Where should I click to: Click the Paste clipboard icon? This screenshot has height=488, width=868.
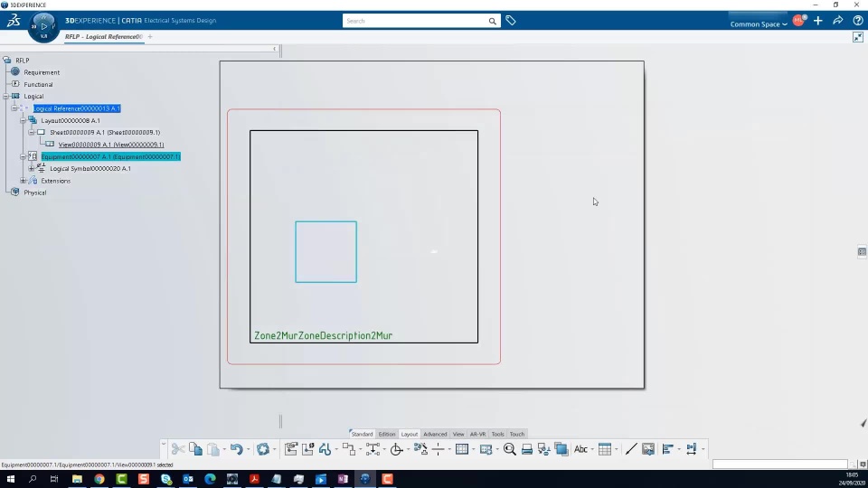(x=213, y=449)
